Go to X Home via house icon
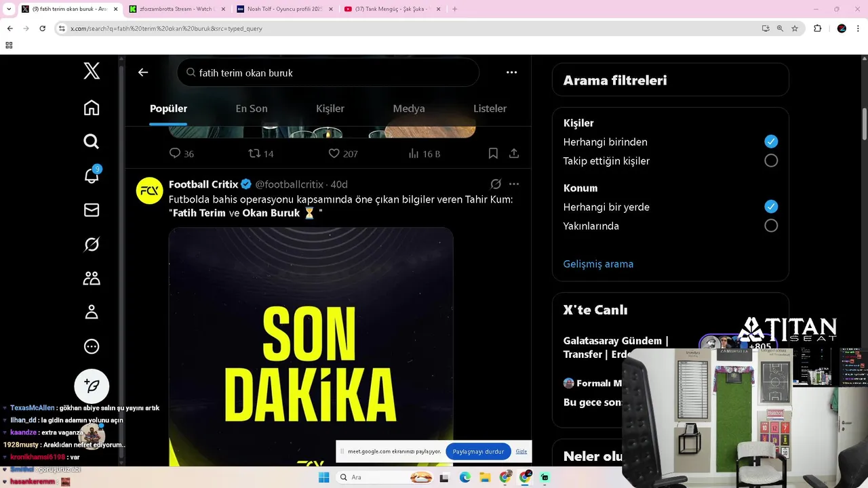The height and width of the screenshot is (488, 868). (92, 108)
